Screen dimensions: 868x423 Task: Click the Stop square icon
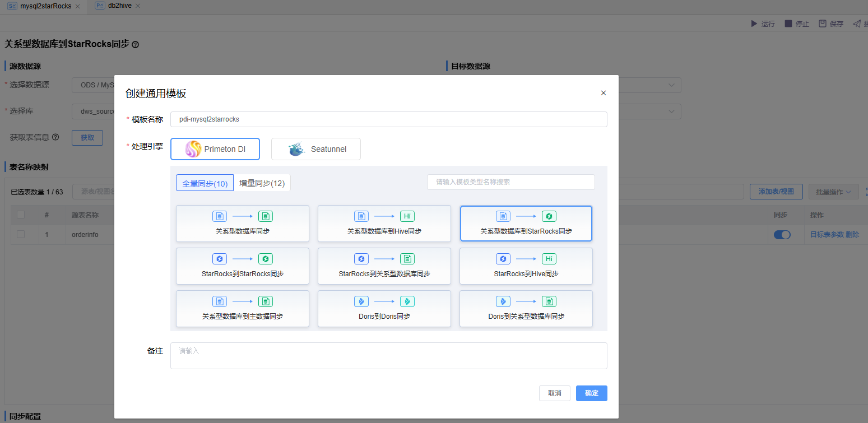[x=788, y=24]
